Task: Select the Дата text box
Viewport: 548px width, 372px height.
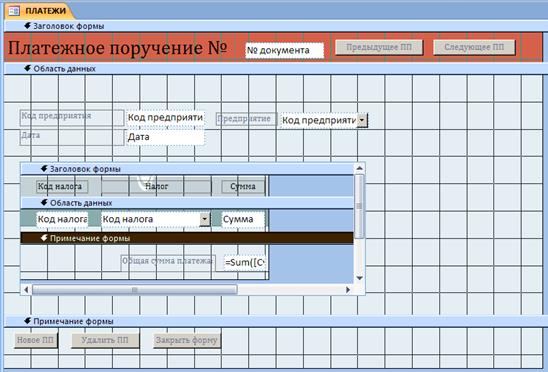Action: [165, 137]
